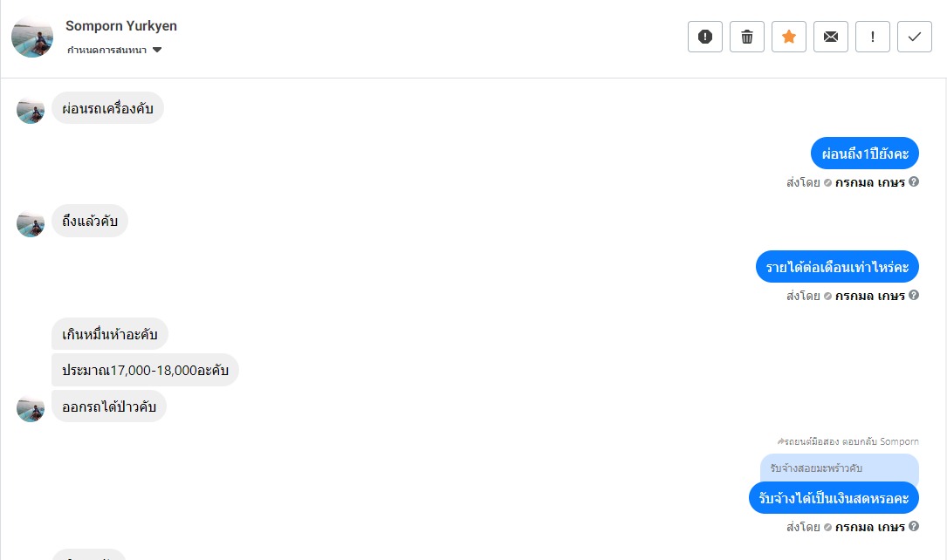Image resolution: width=947 pixels, height=560 pixels.
Task: Click the spam octagon warning icon
Action: [x=705, y=37]
